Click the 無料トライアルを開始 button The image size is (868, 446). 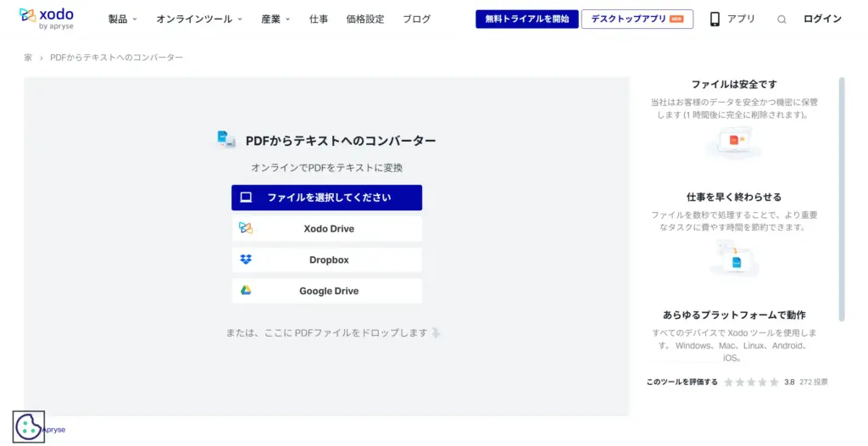(x=526, y=20)
